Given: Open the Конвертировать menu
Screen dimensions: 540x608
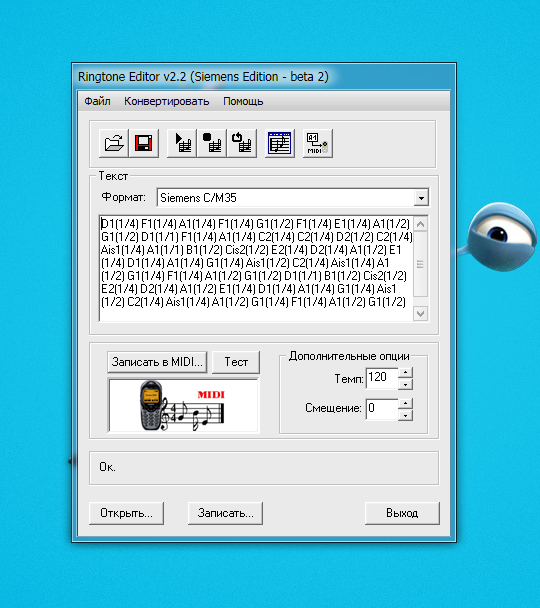Looking at the screenshot, I should (167, 101).
